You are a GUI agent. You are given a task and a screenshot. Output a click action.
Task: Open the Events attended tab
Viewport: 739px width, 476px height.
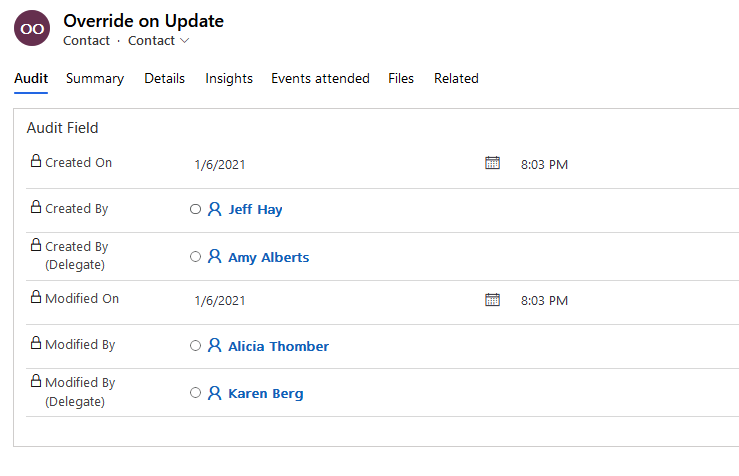pyautogui.click(x=320, y=78)
